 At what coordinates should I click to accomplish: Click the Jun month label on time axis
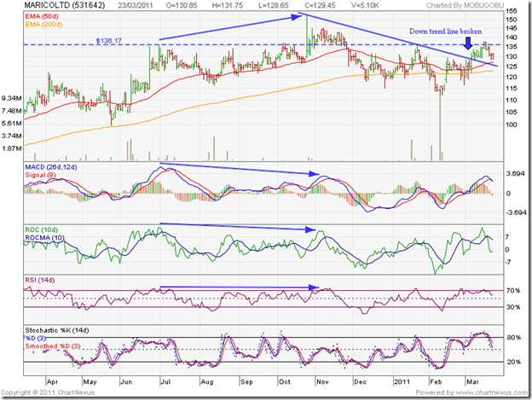126,382
